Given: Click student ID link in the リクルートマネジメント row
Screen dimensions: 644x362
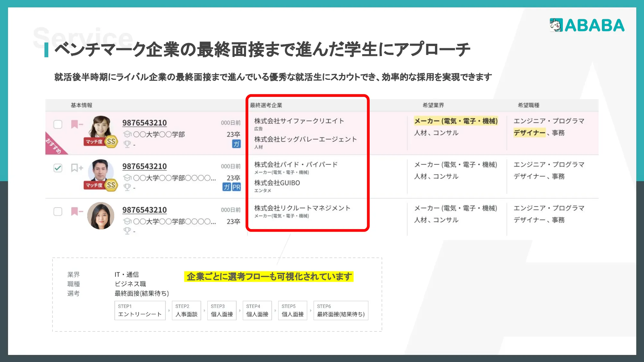Looking at the screenshot, I should coord(145,210).
